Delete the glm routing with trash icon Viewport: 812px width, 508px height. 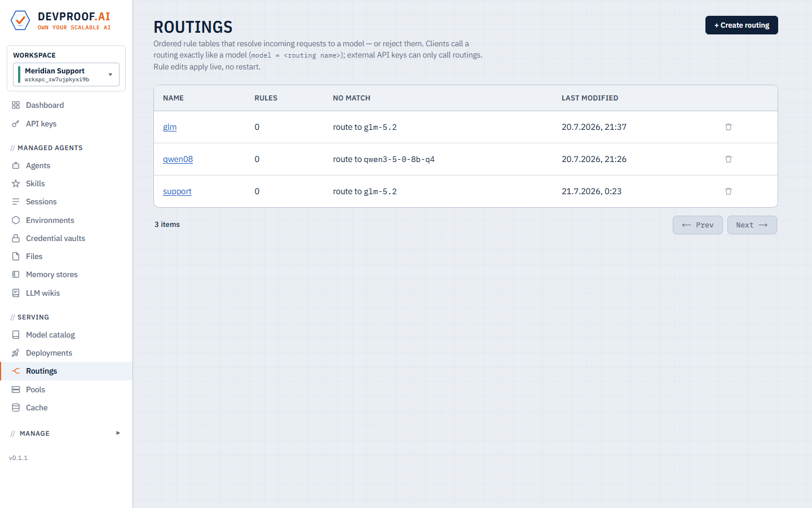point(729,127)
